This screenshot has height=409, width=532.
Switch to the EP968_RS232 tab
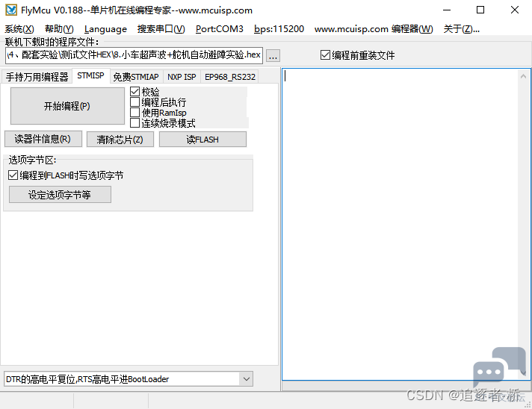pyautogui.click(x=230, y=77)
